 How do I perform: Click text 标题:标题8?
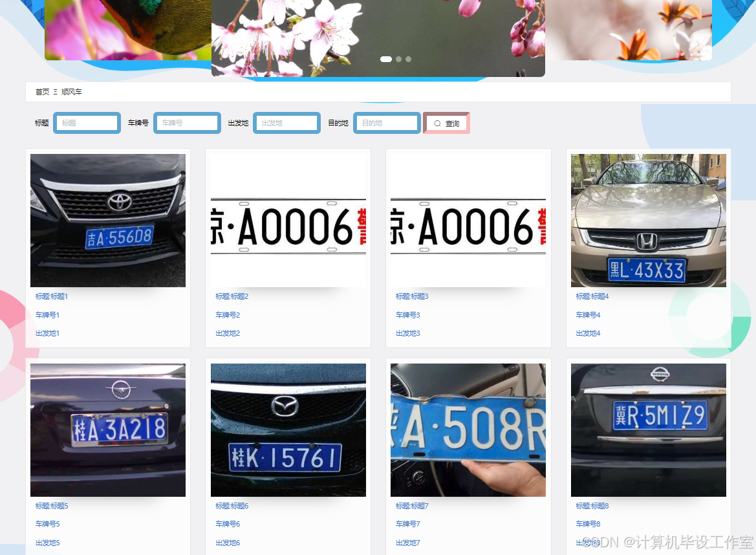pos(592,506)
